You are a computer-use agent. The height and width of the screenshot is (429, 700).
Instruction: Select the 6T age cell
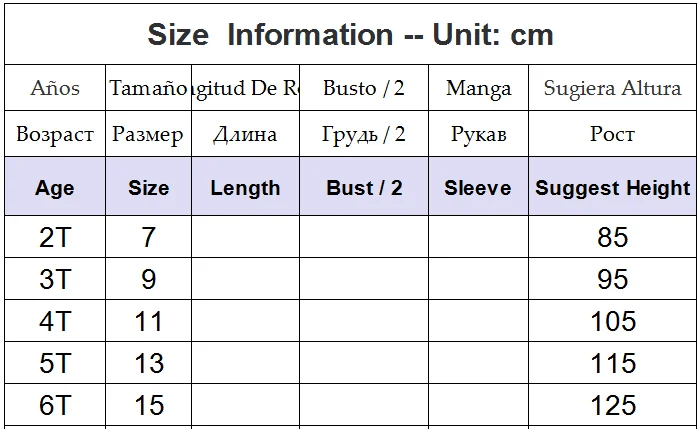pyautogui.click(x=55, y=404)
